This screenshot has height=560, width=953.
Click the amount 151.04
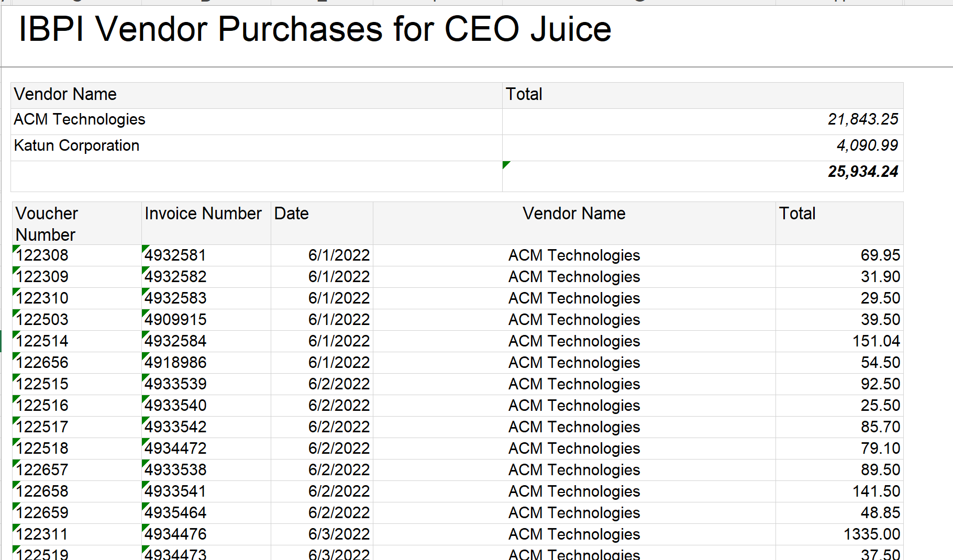click(x=876, y=341)
